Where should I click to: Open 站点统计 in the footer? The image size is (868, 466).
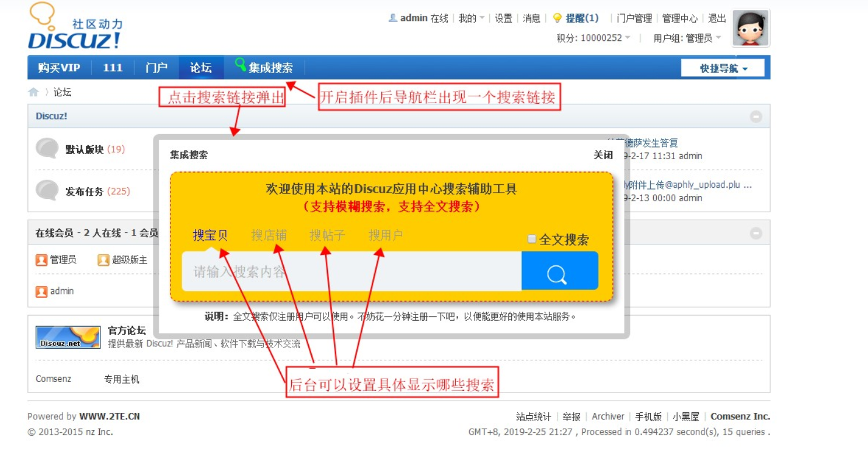pyautogui.click(x=534, y=416)
